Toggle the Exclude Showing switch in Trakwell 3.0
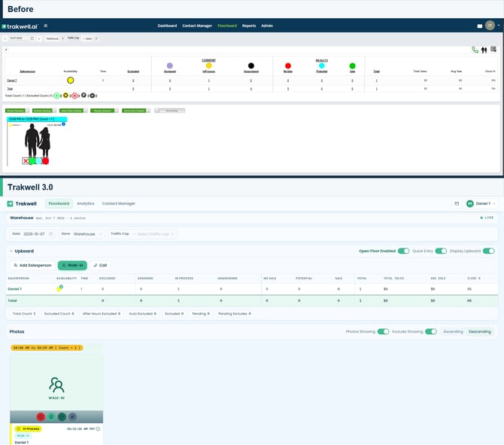 (x=431, y=331)
